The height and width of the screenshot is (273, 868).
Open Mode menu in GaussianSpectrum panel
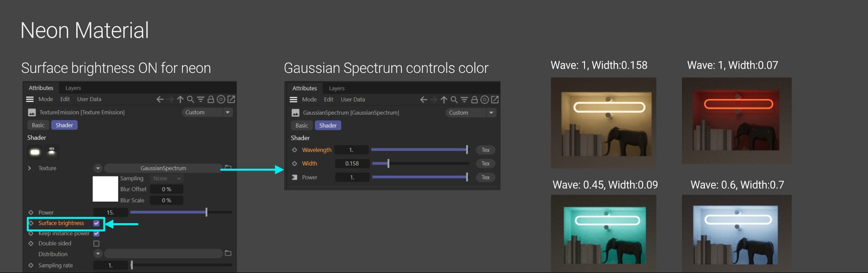click(x=309, y=100)
